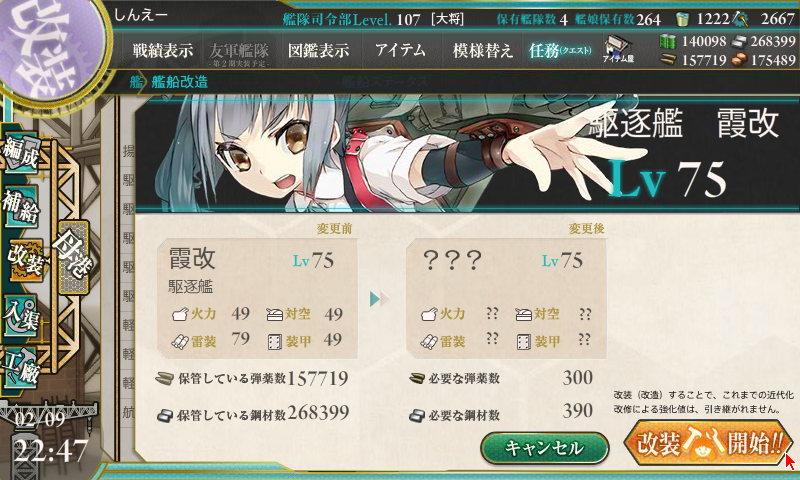The image size is (800, 480).
Task: Return to 母港 home port hexagon icon
Action: pos(73,258)
